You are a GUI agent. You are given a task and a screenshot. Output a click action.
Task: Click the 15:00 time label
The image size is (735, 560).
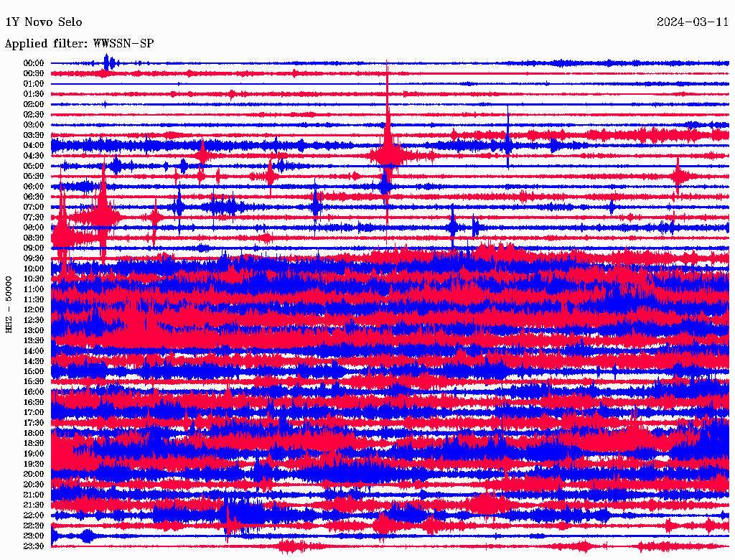34,371
